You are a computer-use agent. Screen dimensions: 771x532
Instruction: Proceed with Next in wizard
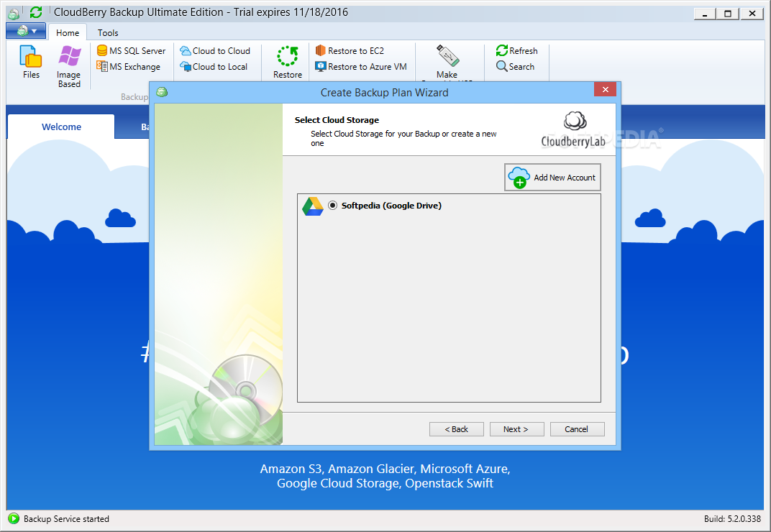click(516, 429)
